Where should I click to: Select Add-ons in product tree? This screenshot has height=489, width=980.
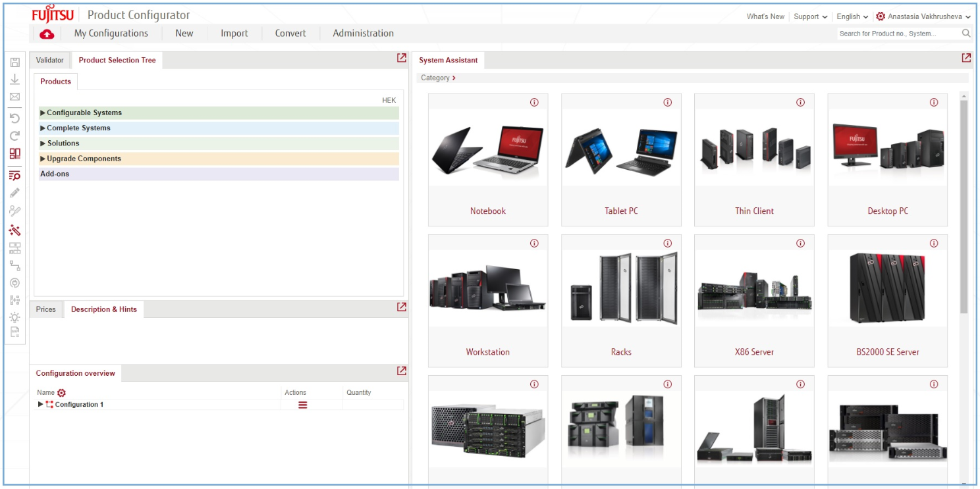[x=219, y=174]
